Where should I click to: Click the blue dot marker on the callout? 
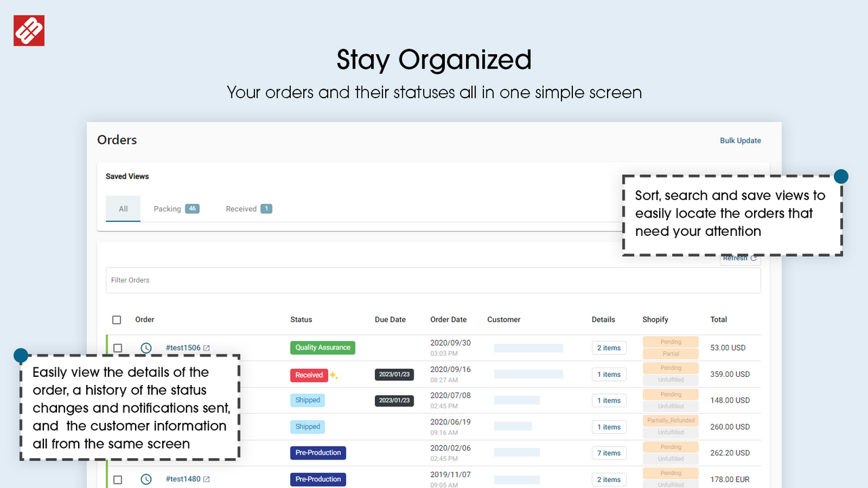(x=841, y=176)
